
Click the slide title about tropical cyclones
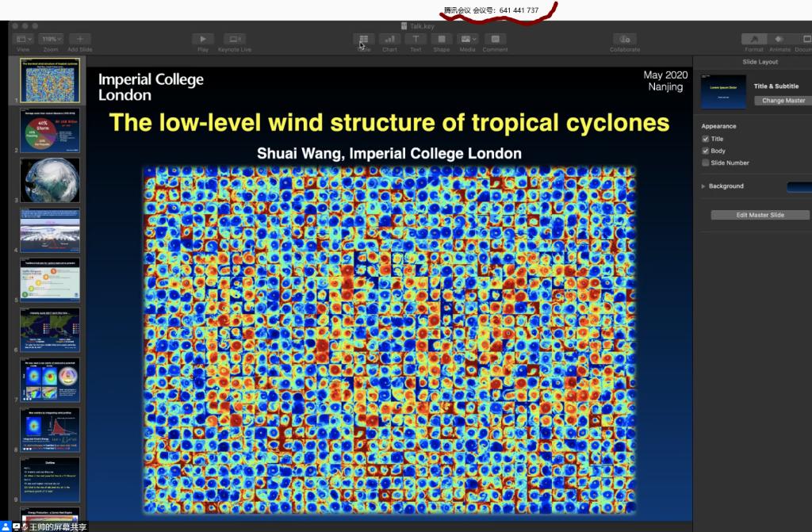pyautogui.click(x=389, y=123)
